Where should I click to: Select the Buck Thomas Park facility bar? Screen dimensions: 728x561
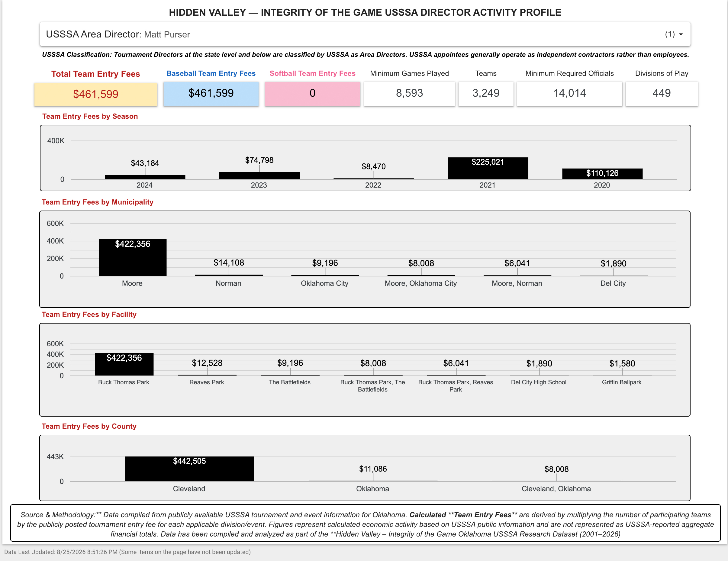pyautogui.click(x=124, y=364)
